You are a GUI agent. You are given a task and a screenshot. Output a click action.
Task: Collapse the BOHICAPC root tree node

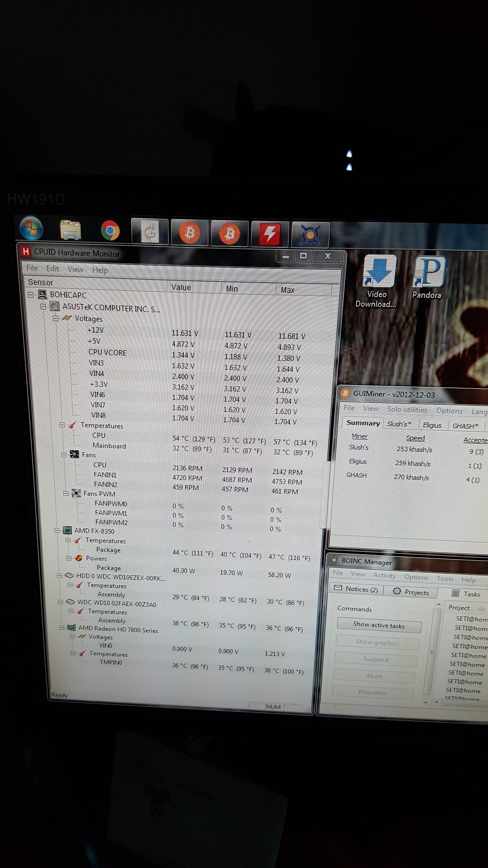[x=31, y=294]
